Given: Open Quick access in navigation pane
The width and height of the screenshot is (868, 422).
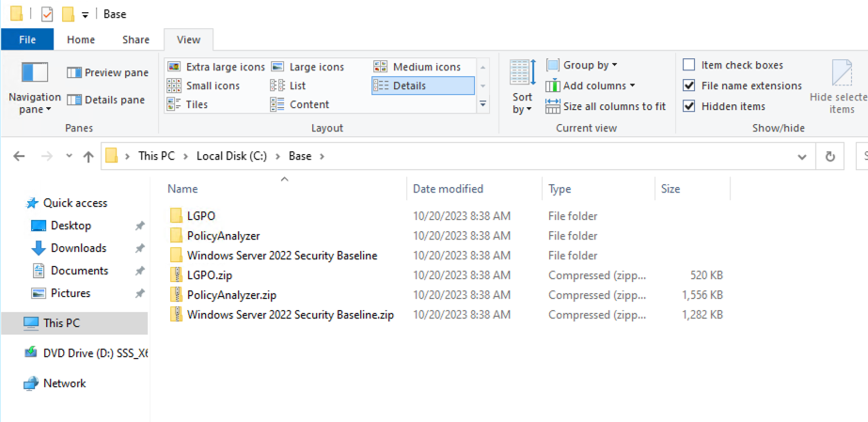Looking at the screenshot, I should coord(75,203).
